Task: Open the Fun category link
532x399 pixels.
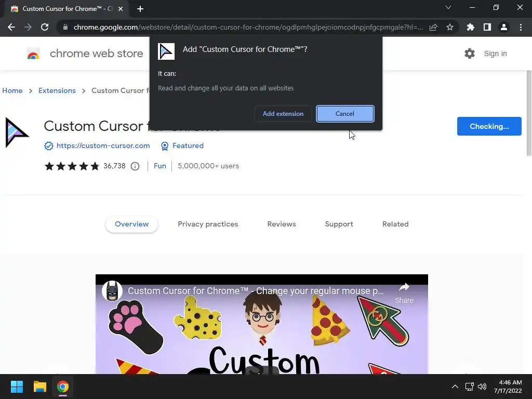Action: 160,166
